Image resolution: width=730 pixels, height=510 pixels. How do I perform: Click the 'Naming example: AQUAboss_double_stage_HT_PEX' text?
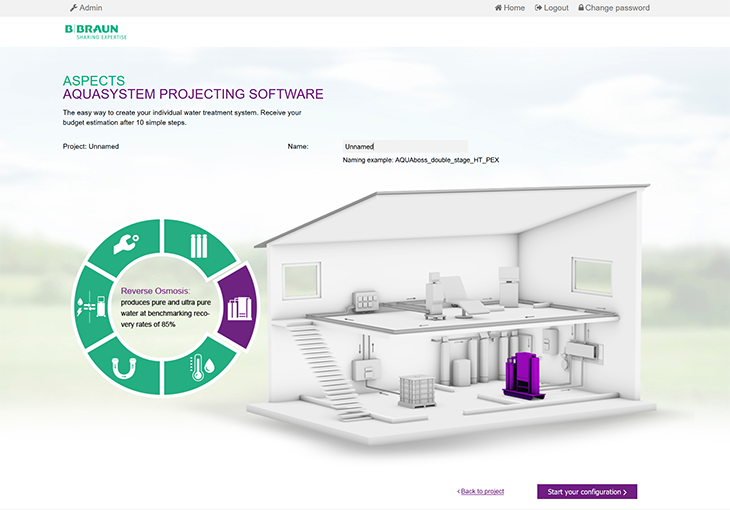(x=421, y=160)
